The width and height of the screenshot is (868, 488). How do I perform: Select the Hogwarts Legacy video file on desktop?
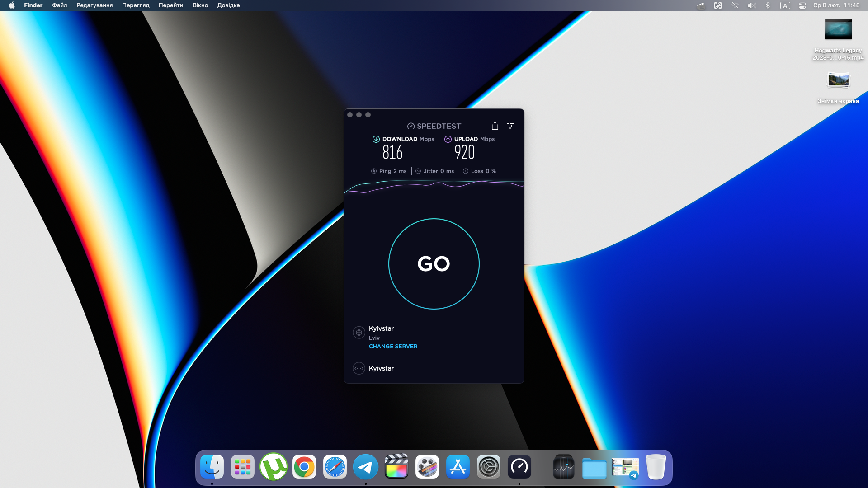pyautogui.click(x=838, y=30)
